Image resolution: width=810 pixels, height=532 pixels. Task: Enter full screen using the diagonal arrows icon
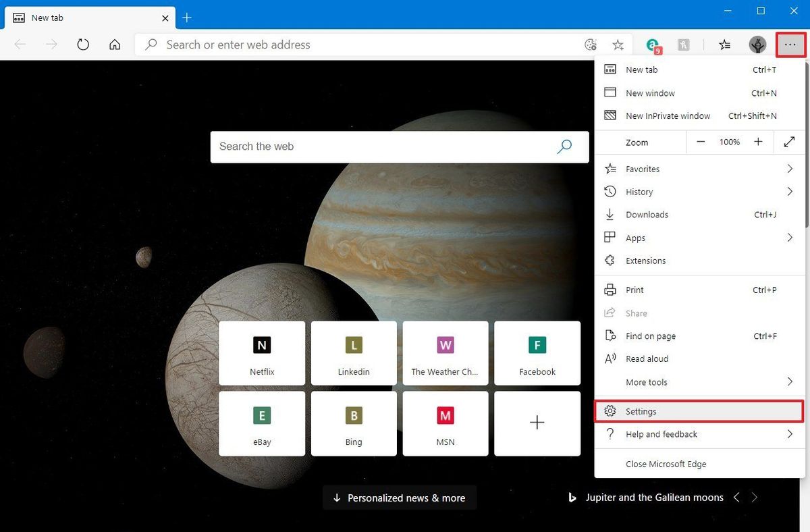point(789,142)
